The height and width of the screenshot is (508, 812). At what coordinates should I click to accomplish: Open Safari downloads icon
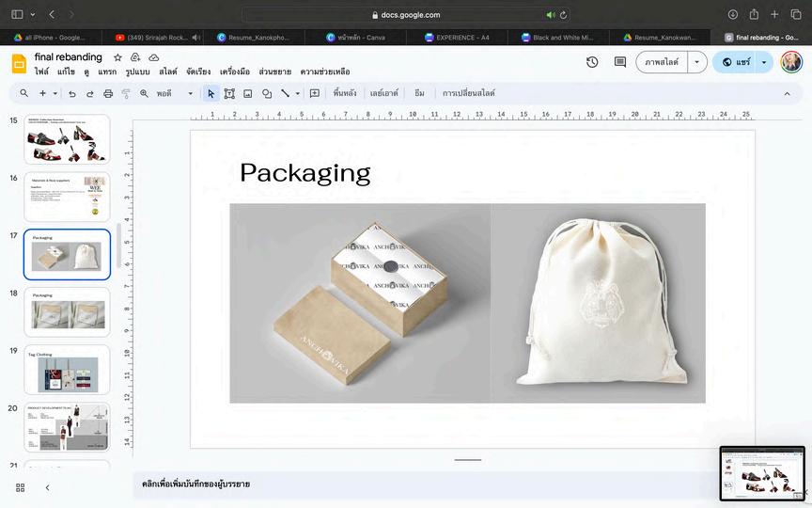732,14
